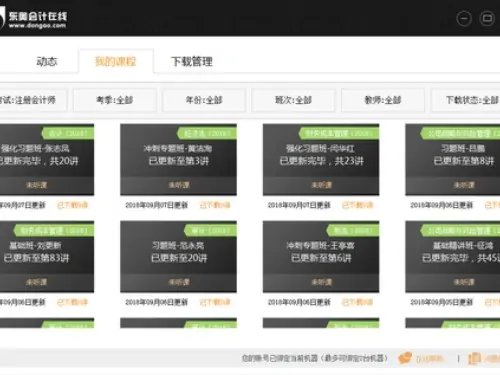Open the 冲刺专题班 已更新至第3讲 course card
Screen dimensions: 500x375
click(178, 159)
